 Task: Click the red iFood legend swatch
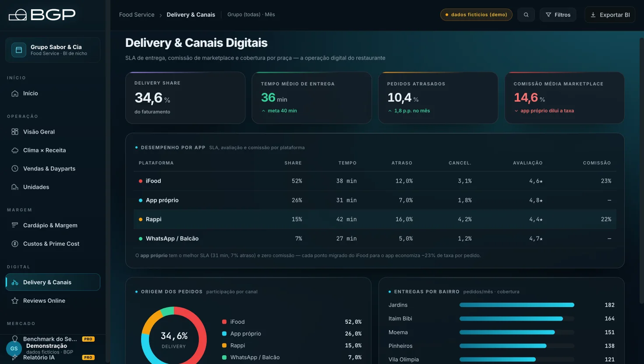pyautogui.click(x=224, y=322)
